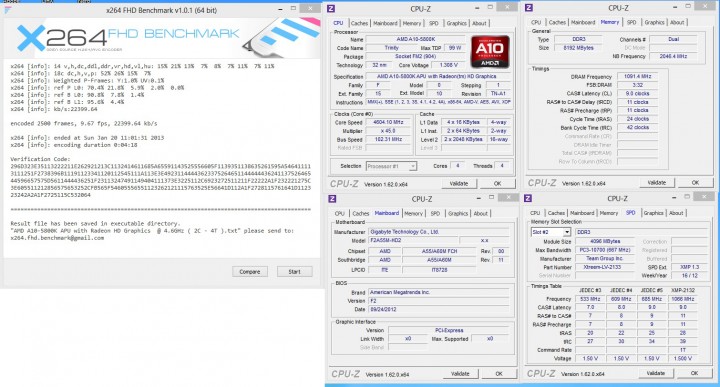
Task: Click the memory Size 8192 MBytes field
Action: [x=579, y=48]
